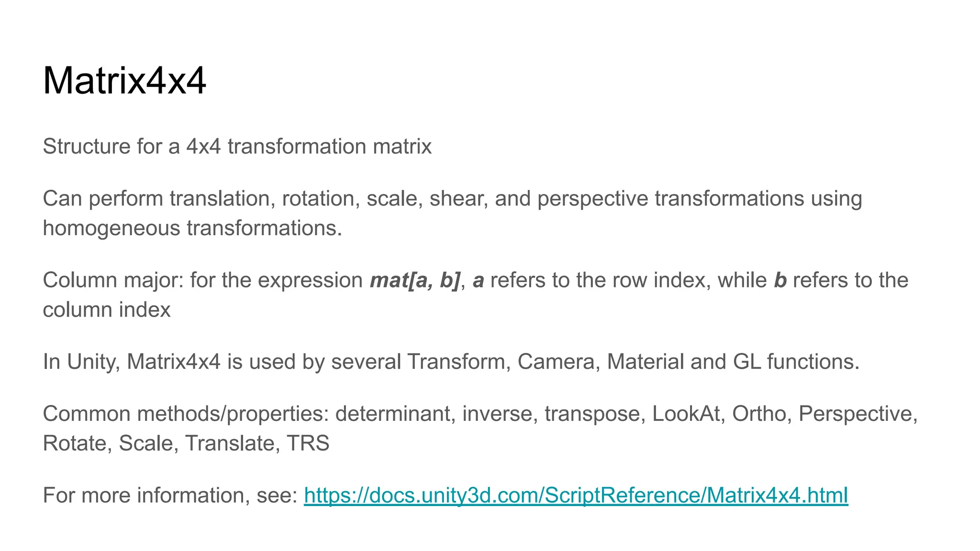Click 'For more information, see:' text

[x=170, y=495]
